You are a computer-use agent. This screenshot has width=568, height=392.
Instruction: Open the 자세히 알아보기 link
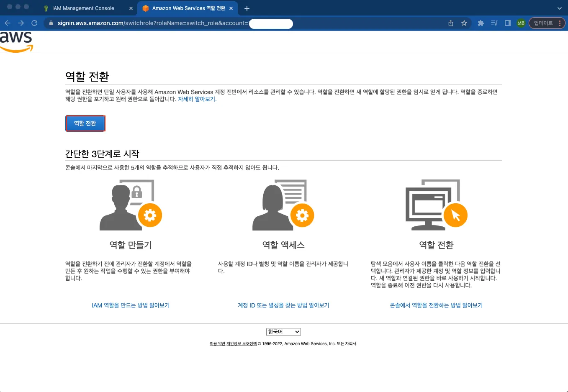coord(197,99)
